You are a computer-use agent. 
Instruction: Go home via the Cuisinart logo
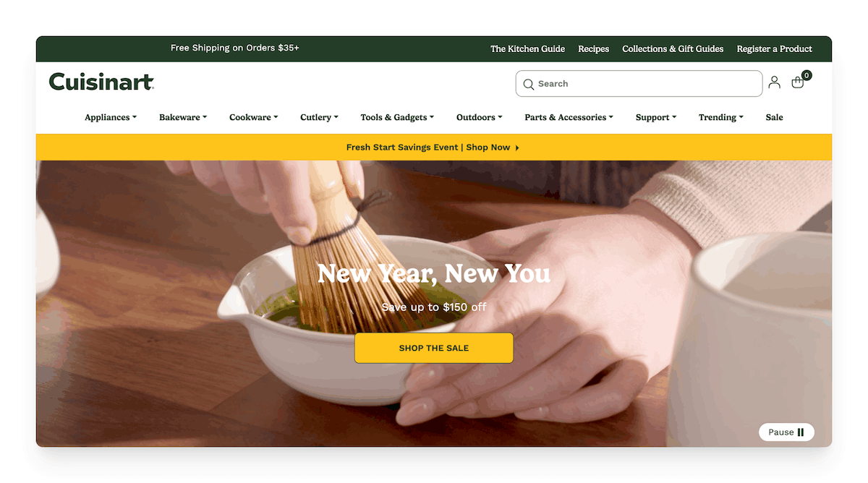point(101,82)
